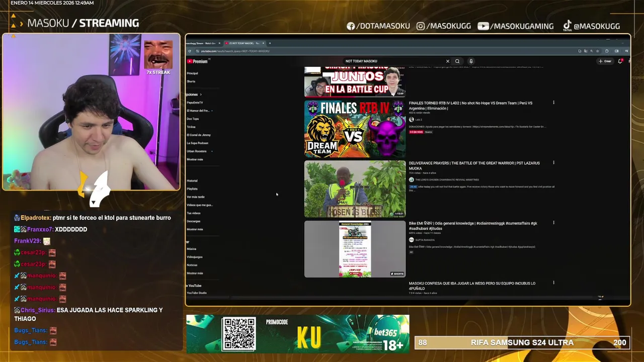The width and height of the screenshot is (644, 362).
Task: Open the zoom magnifier in address bar
Action: tap(592, 51)
